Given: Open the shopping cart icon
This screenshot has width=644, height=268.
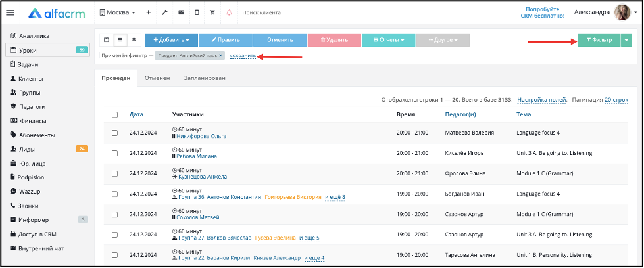Looking at the screenshot, I should coord(212,12).
